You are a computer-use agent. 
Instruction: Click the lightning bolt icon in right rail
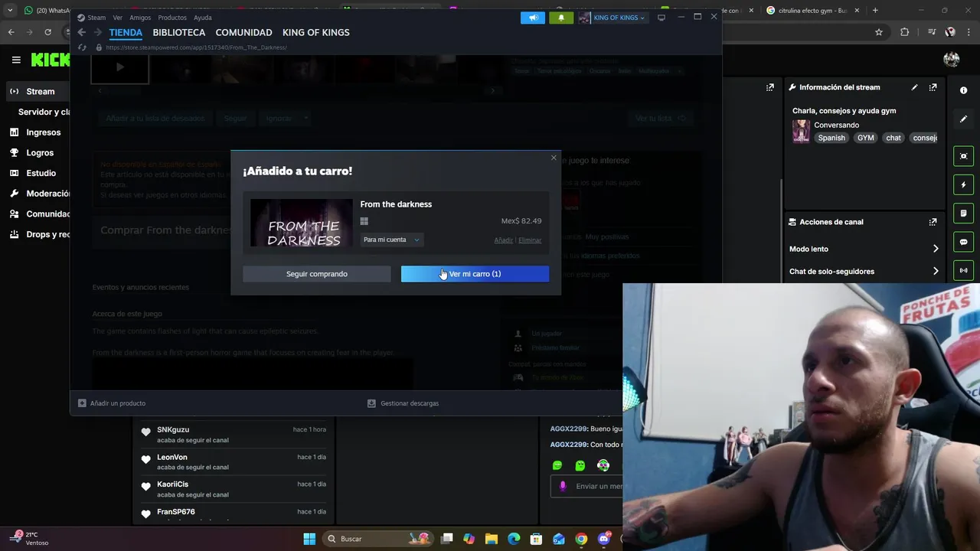(963, 184)
